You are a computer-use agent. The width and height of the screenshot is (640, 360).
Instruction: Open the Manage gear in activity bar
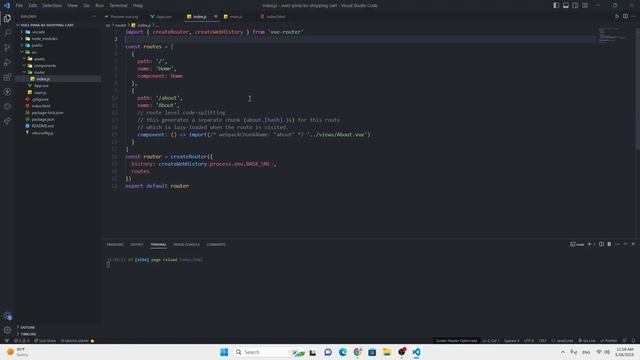pos(7,330)
